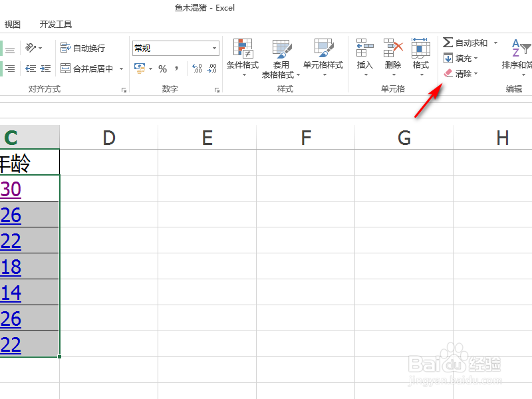
Task: Open the Number Format (常规) dropdown
Action: pyautogui.click(x=174, y=48)
